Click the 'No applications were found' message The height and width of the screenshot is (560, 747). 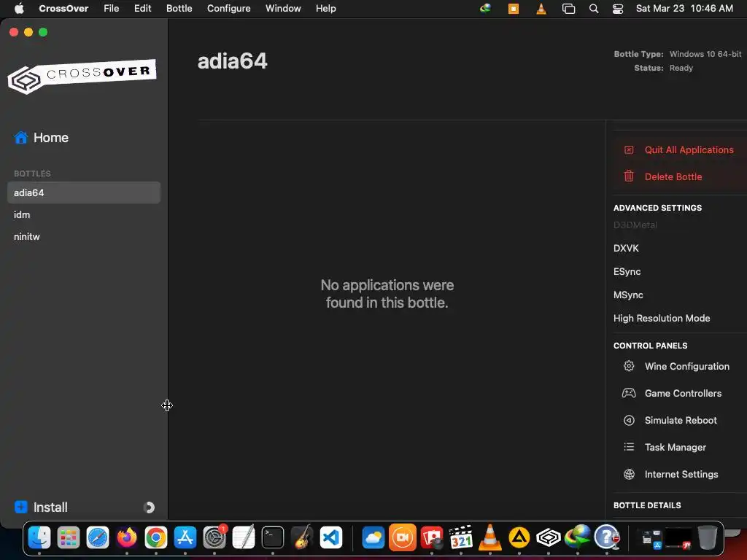click(387, 294)
